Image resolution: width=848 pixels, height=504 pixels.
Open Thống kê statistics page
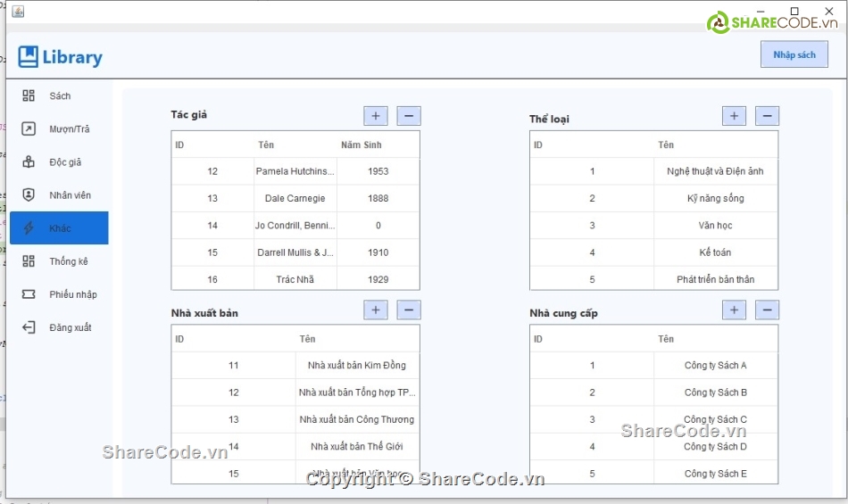coord(59,260)
